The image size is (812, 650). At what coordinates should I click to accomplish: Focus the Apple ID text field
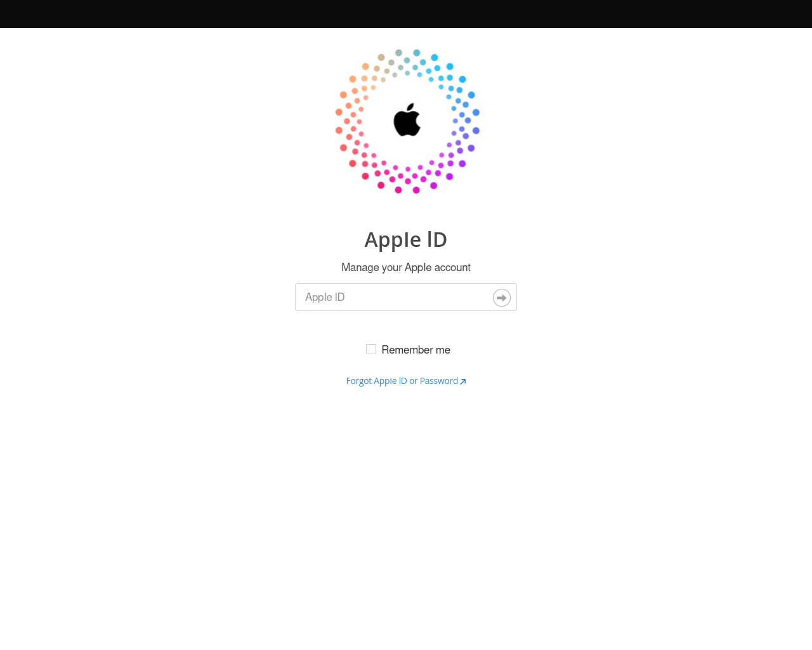[x=406, y=297]
